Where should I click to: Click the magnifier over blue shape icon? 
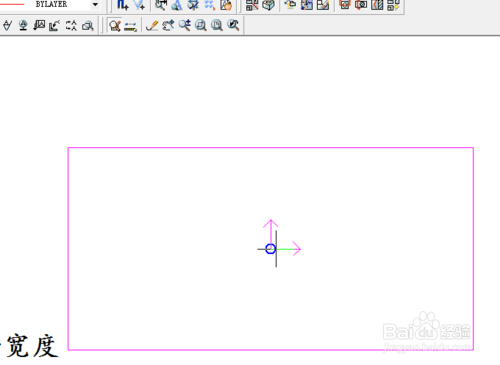(193, 5)
